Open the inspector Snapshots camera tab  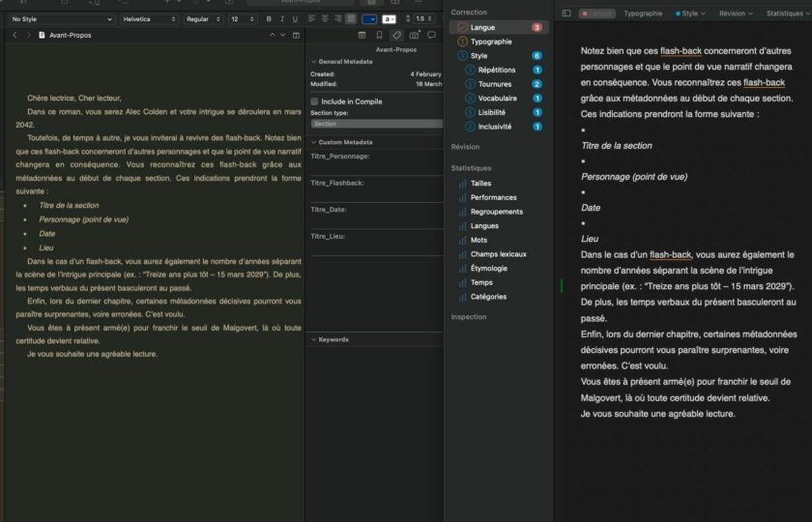coord(414,35)
